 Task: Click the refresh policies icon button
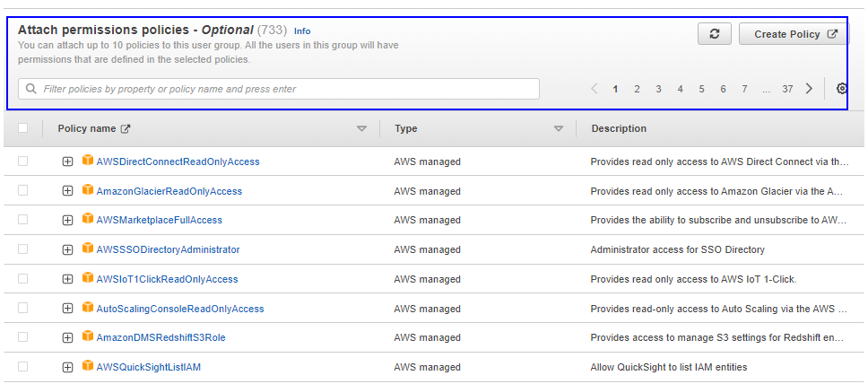pyautogui.click(x=714, y=34)
